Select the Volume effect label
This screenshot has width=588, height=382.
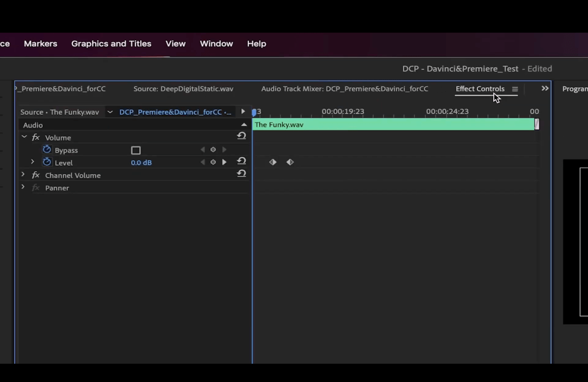click(58, 138)
